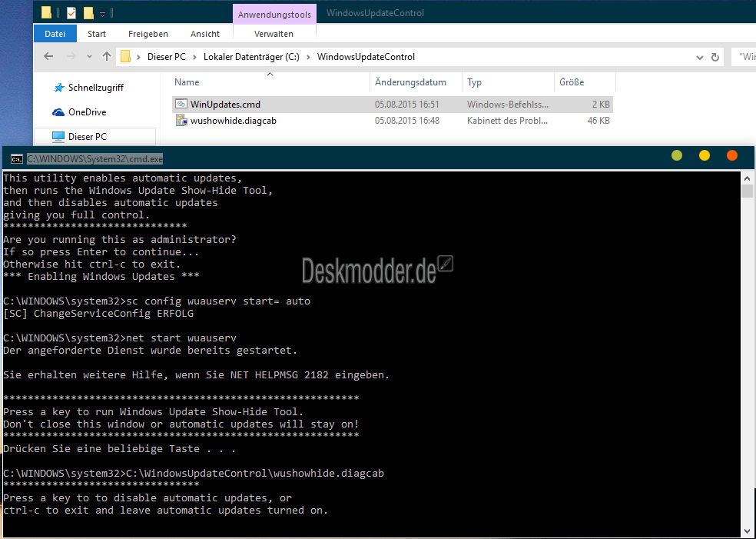The width and height of the screenshot is (756, 539).
Task: Click the 46 KB size cell
Action: pos(598,121)
